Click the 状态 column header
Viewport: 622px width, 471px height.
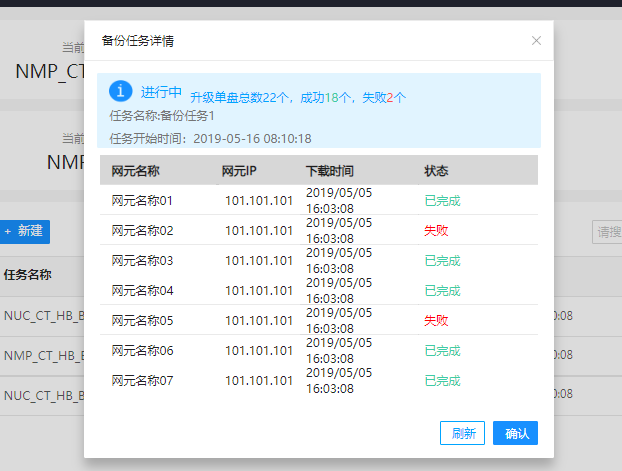point(436,170)
